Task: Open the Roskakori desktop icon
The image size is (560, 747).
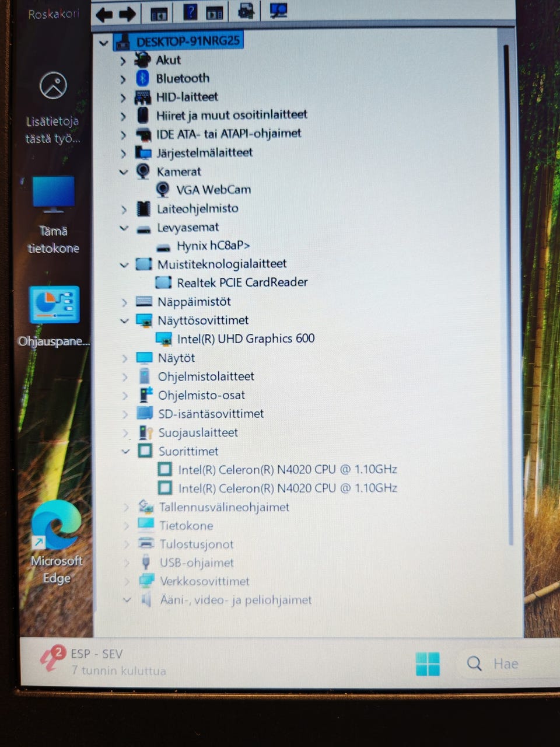Action: point(54,13)
